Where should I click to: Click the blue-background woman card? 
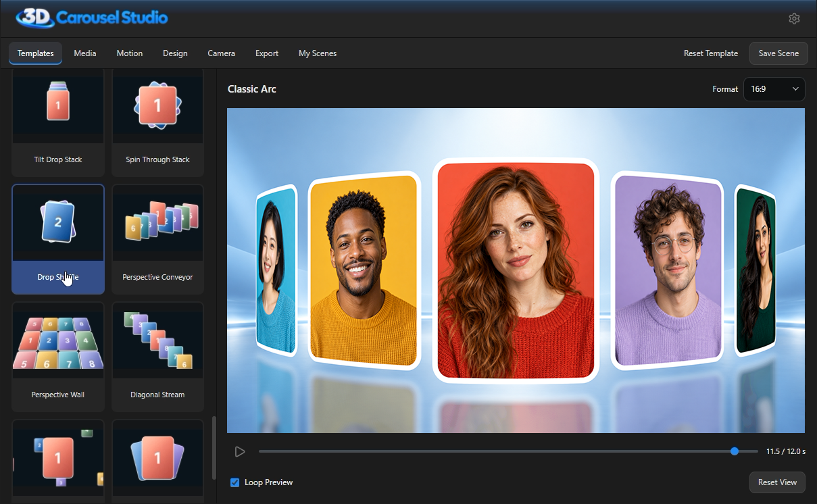pyautogui.click(x=276, y=270)
